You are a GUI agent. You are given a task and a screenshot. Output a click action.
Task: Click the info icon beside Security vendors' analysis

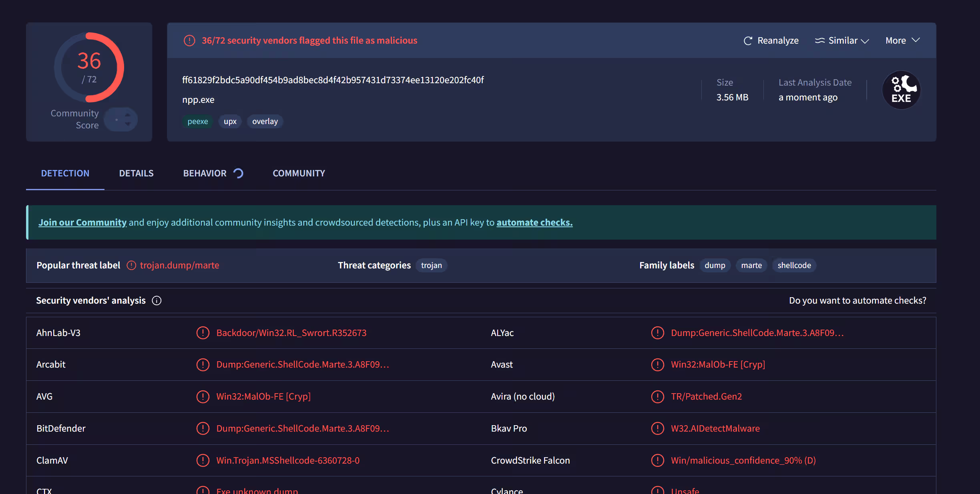[157, 301]
